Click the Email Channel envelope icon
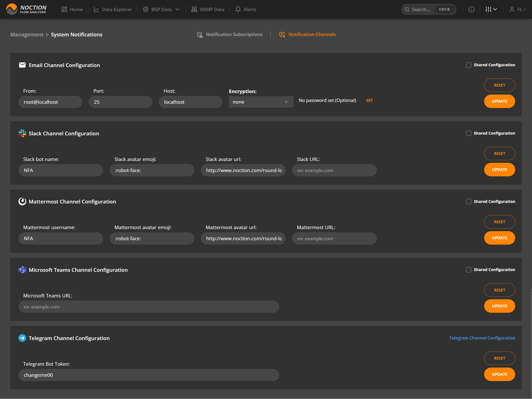 pyautogui.click(x=22, y=65)
